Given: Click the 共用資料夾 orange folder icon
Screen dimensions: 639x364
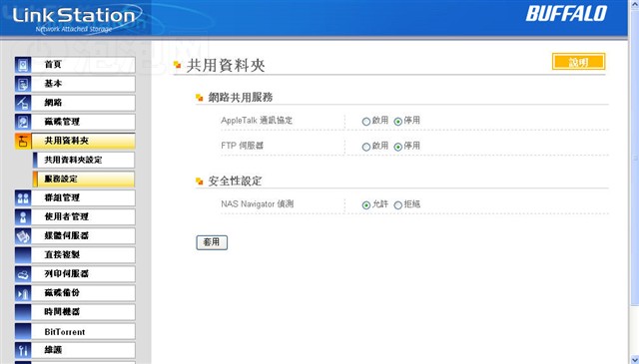Looking at the screenshot, I should pyautogui.click(x=23, y=141).
